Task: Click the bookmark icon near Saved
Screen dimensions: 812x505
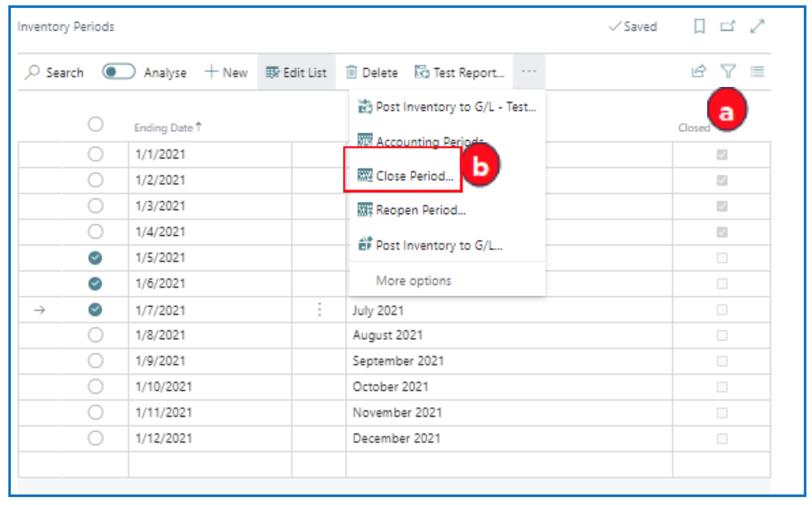Action: pyautogui.click(x=699, y=26)
